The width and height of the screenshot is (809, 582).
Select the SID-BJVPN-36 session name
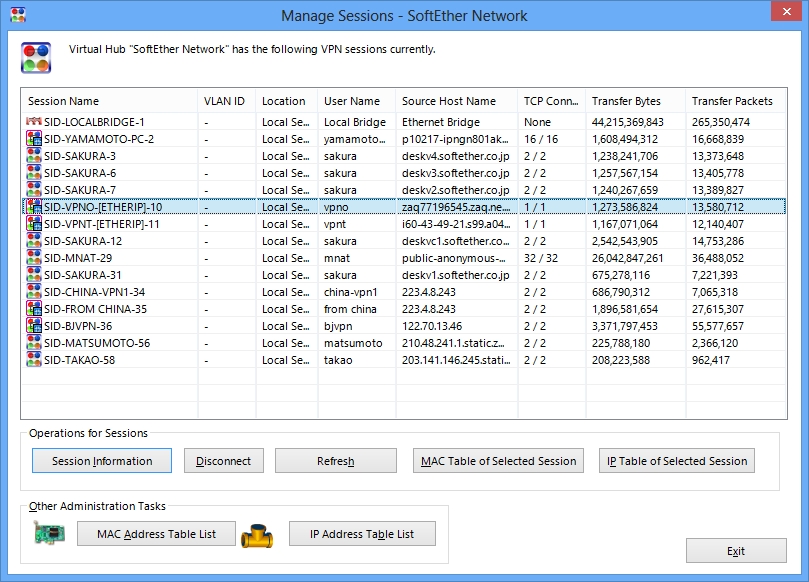(78, 327)
